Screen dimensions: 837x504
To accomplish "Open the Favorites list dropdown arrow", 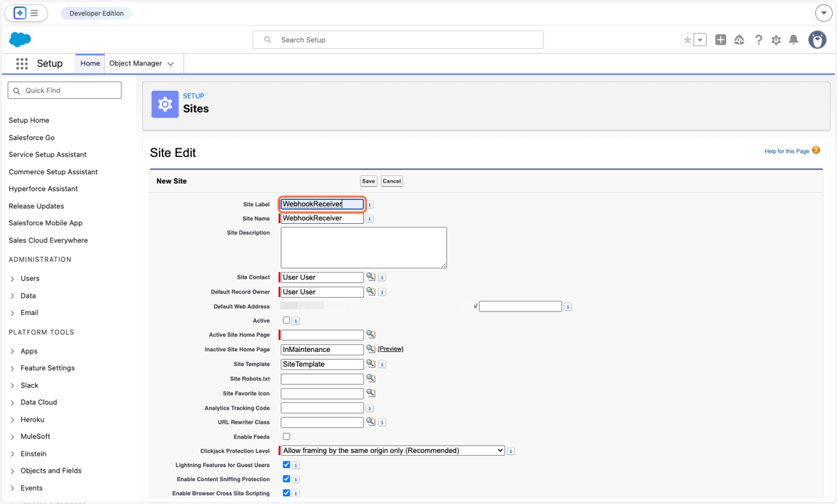I will tap(700, 40).
